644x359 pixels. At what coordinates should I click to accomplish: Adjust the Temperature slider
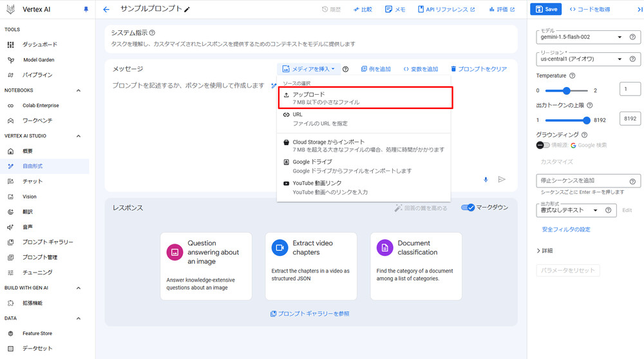point(566,90)
